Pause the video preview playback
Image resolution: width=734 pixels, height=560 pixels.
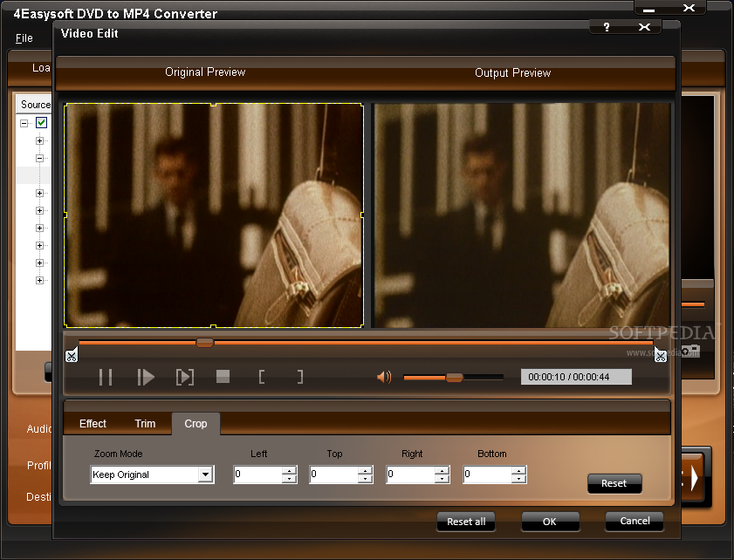(106, 377)
